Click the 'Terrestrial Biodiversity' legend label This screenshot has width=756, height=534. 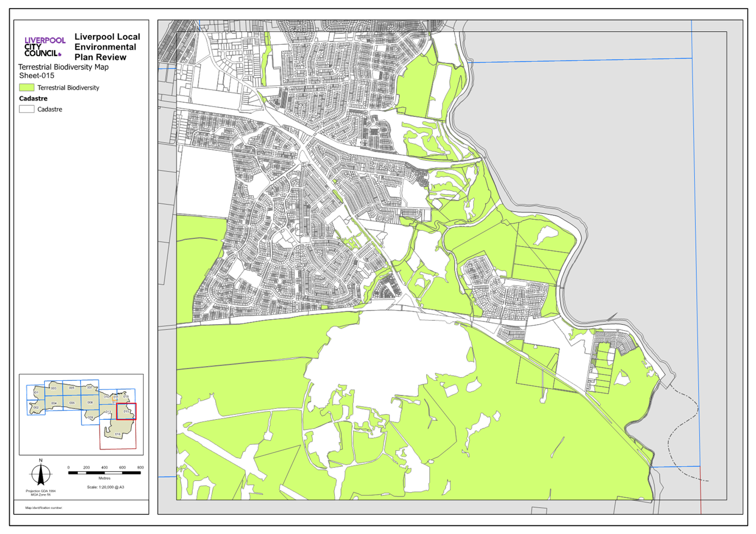pyautogui.click(x=68, y=87)
